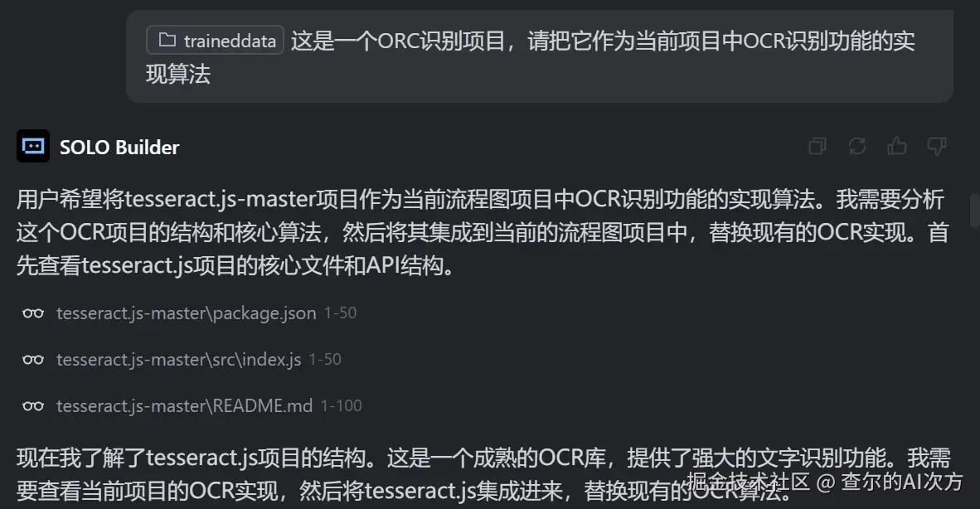Click the 1-50 line range after index.js
The width and height of the screenshot is (980, 509).
click(x=325, y=359)
